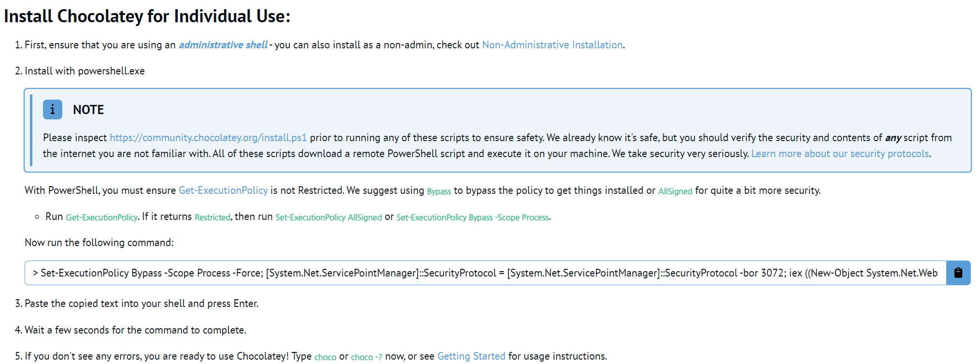Click the Set-ExecutionPolicy Bypass -Scope Process code
The width and height of the screenshot is (980, 364).
pyautogui.click(x=473, y=218)
